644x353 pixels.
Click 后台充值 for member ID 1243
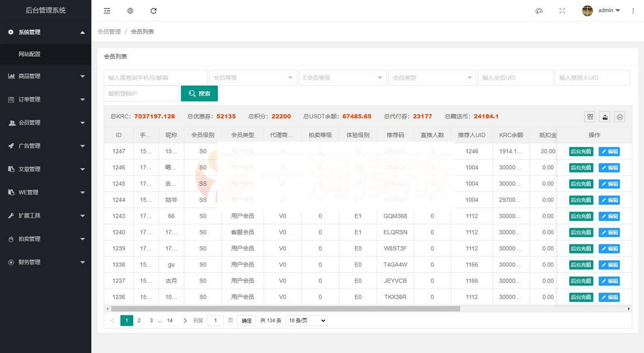coord(581,216)
